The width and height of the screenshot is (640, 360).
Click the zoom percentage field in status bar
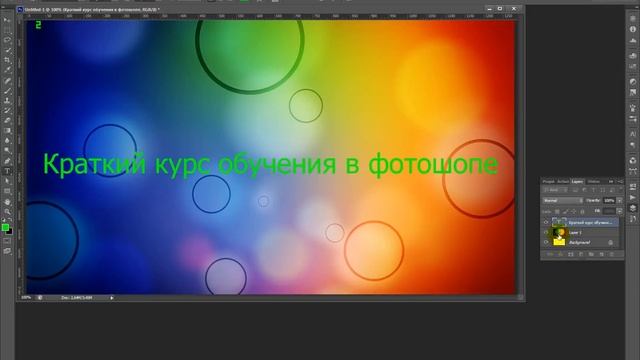point(26,298)
